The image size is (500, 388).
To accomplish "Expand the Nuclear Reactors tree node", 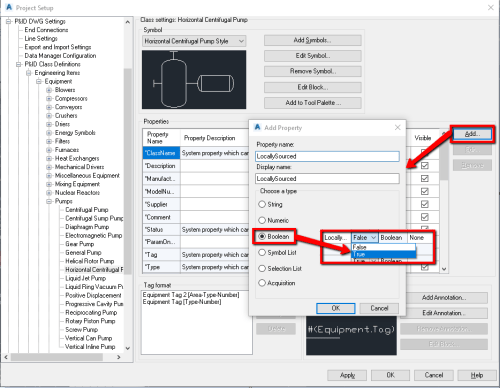I will pos(49,193).
